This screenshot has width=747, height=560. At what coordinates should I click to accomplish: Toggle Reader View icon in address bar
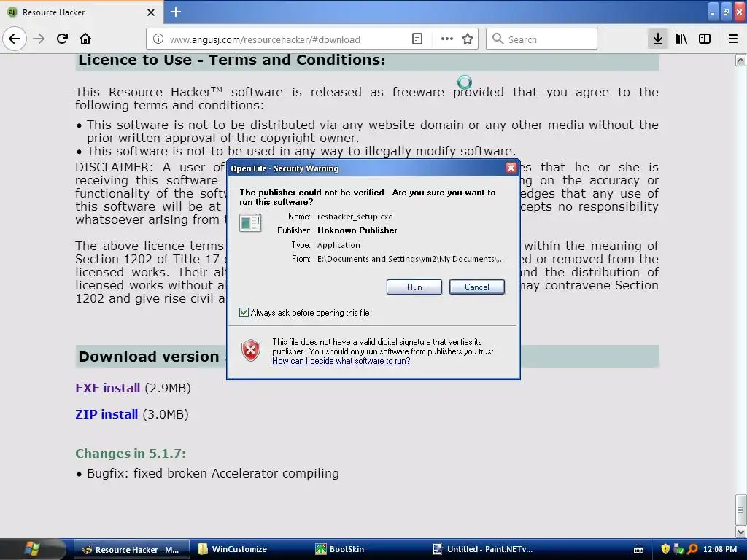tap(417, 39)
